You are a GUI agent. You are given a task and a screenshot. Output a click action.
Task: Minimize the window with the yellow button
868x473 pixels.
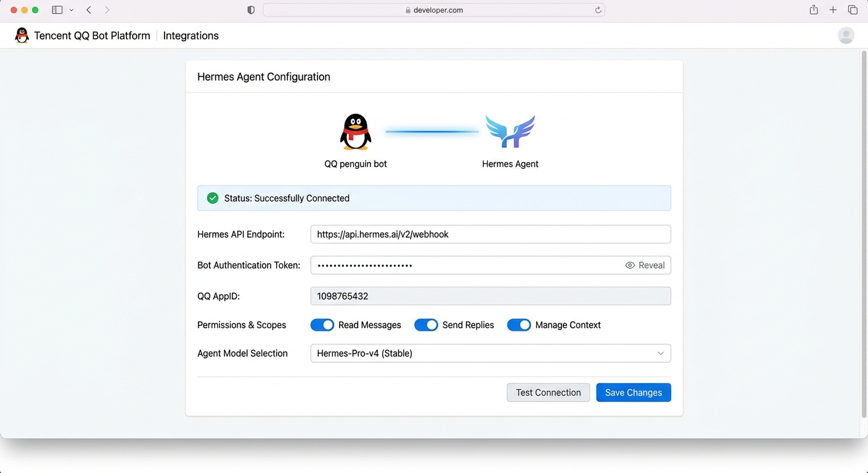25,10
